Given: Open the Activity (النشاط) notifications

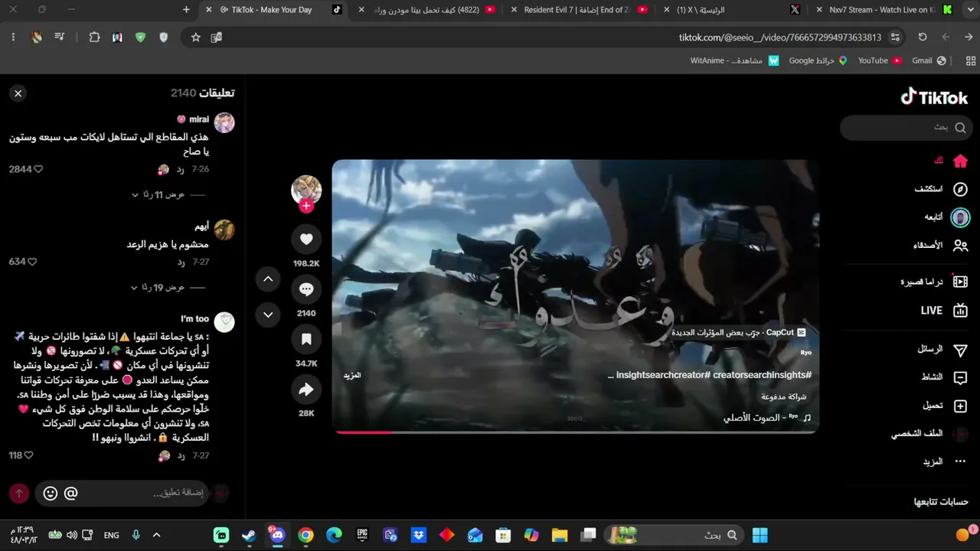Looking at the screenshot, I should point(946,377).
